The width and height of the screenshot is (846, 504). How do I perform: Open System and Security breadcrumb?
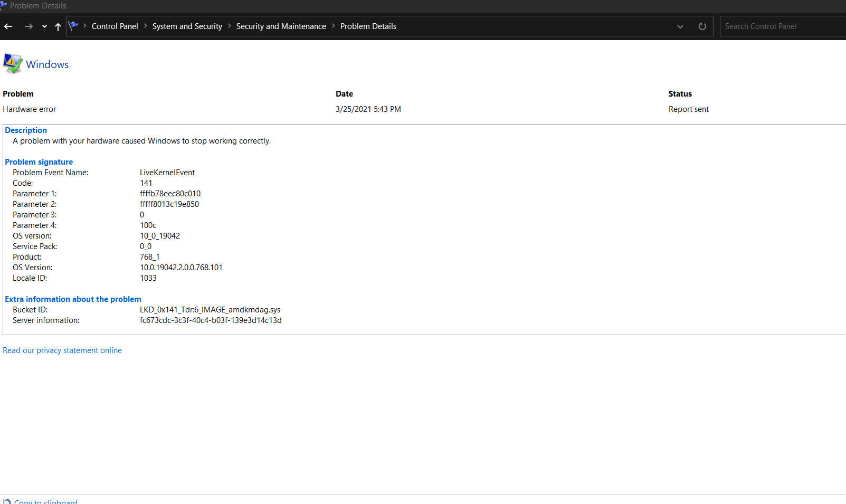point(187,26)
